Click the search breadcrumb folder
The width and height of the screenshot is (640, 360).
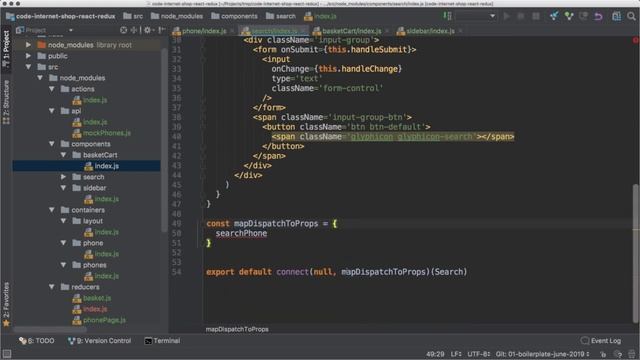click(x=281, y=16)
